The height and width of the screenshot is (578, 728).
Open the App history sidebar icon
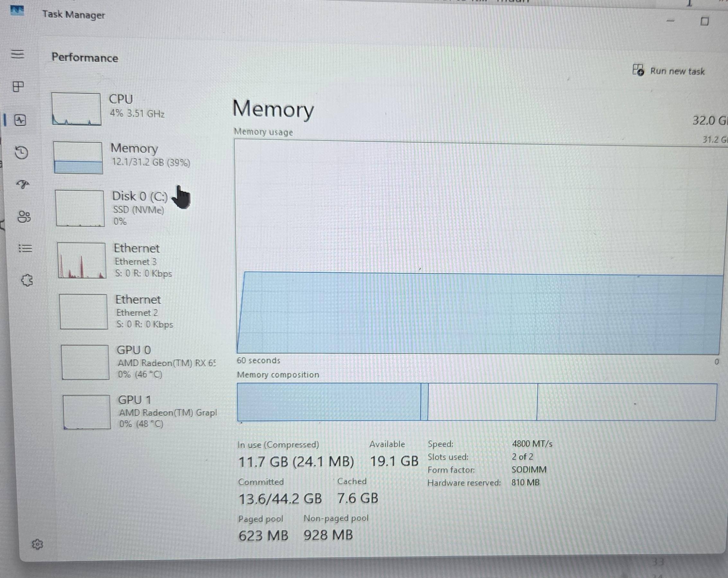click(x=22, y=153)
